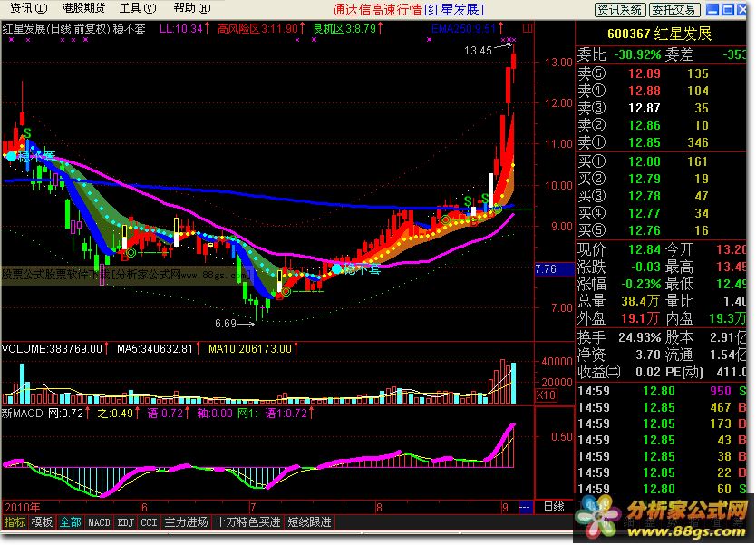The image size is (756, 545).
Task: Click the 资讯系统 button
Action: [619, 9]
